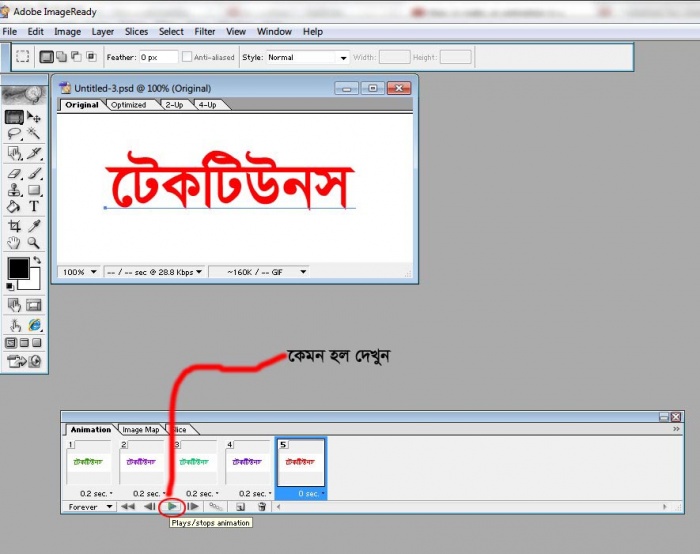Switch to the 2-Up tab
This screenshot has width=700, height=554.
(x=174, y=105)
